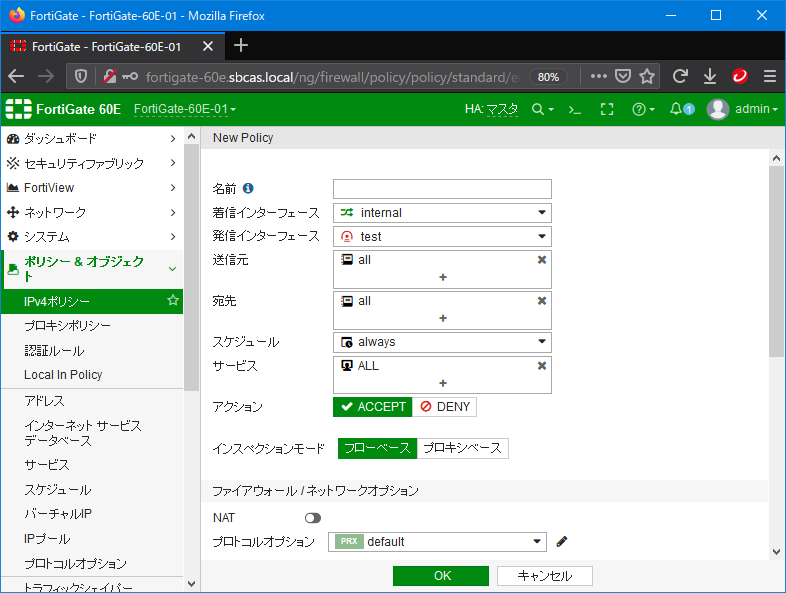Viewport: 786px width, 593px height.
Task: Remove 'all' from 宛先 field
Action: point(542,301)
